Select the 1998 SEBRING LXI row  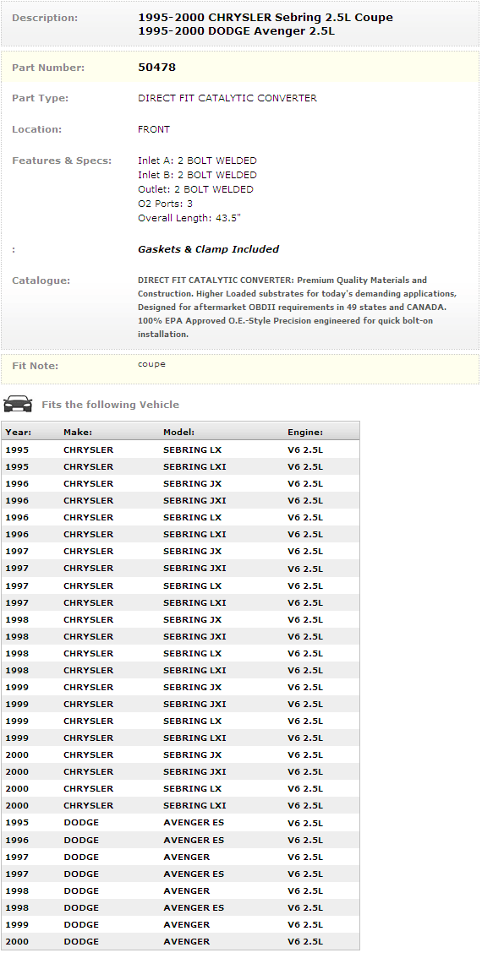[180, 670]
